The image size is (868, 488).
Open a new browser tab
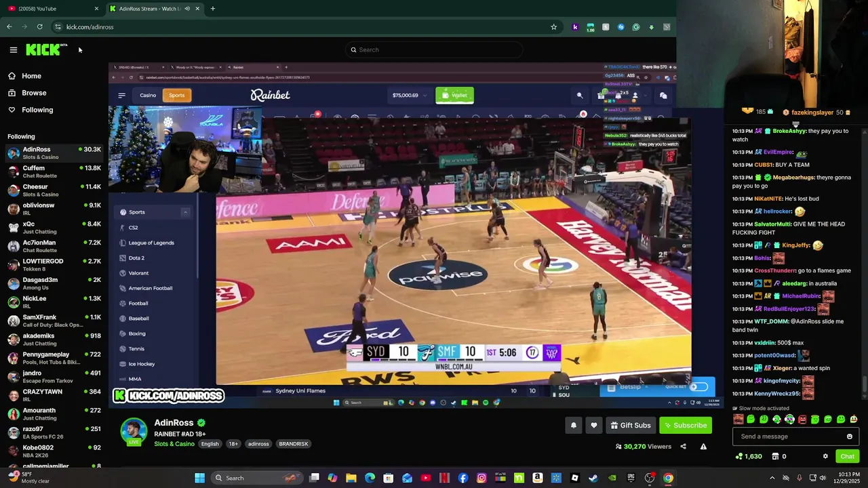coord(213,9)
